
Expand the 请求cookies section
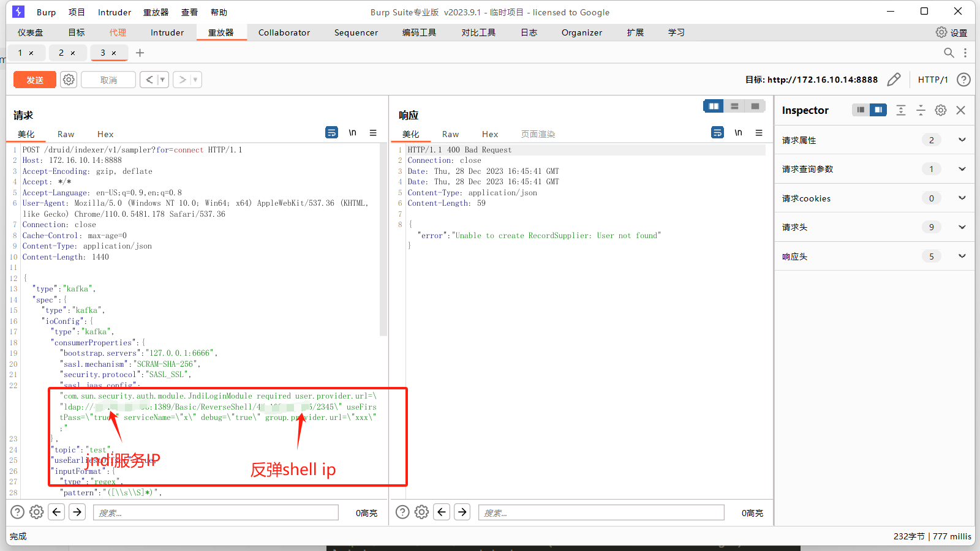coord(875,198)
